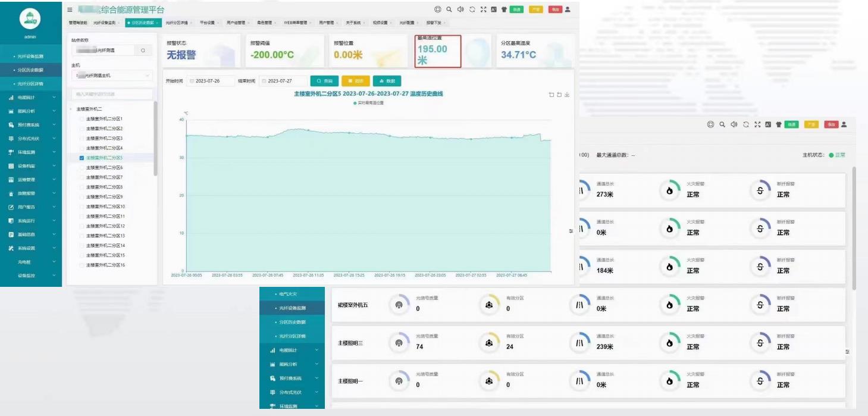Click the refresh icon in top header
The image size is (868, 416).
472,10
